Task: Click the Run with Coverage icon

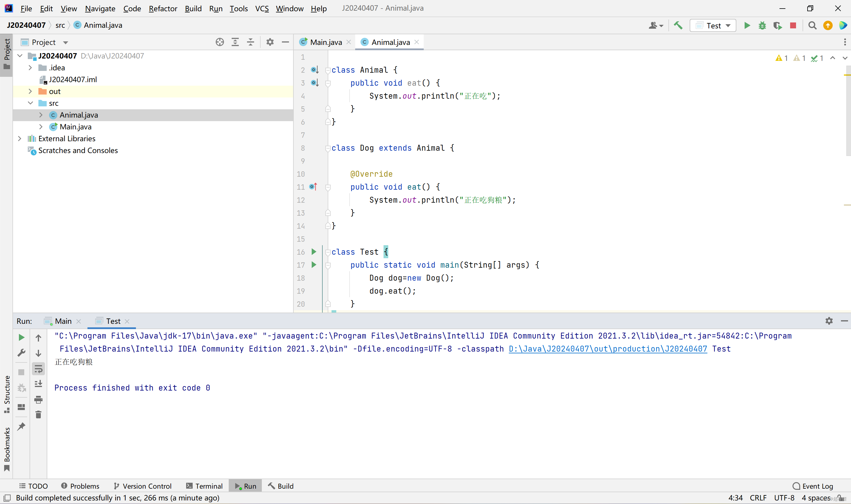Action: (777, 25)
